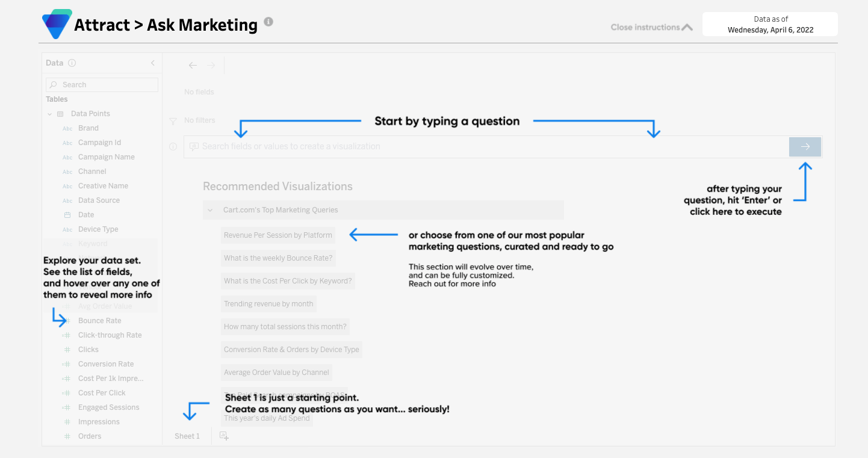Create a new worksheet with the add-sheet icon
868x458 pixels.
coord(224,435)
